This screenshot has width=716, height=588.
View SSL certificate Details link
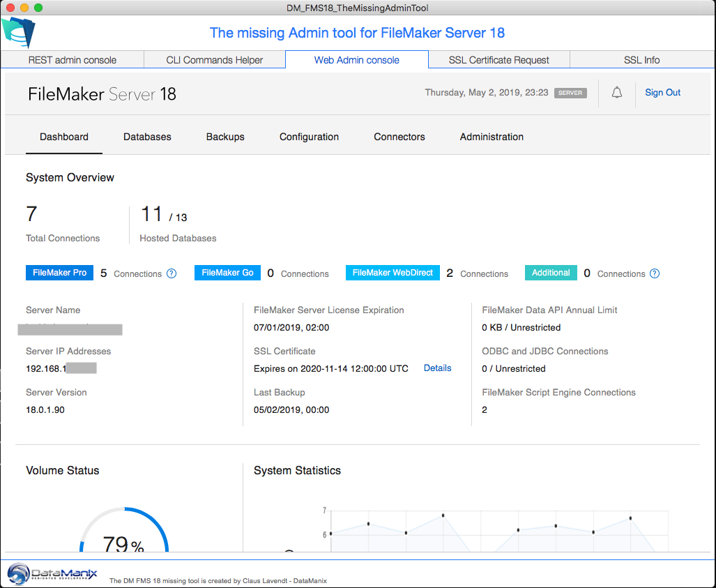[437, 368]
